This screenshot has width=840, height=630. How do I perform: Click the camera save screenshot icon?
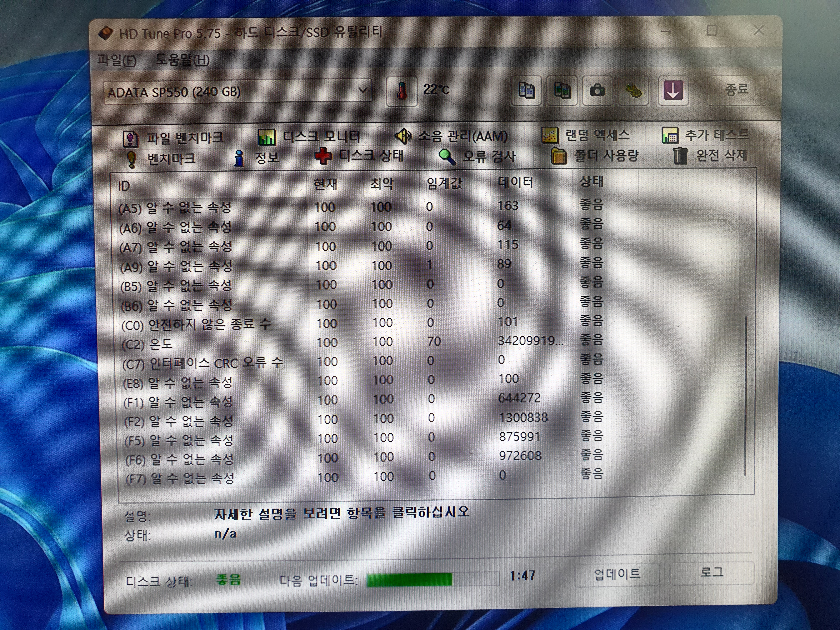[x=598, y=90]
